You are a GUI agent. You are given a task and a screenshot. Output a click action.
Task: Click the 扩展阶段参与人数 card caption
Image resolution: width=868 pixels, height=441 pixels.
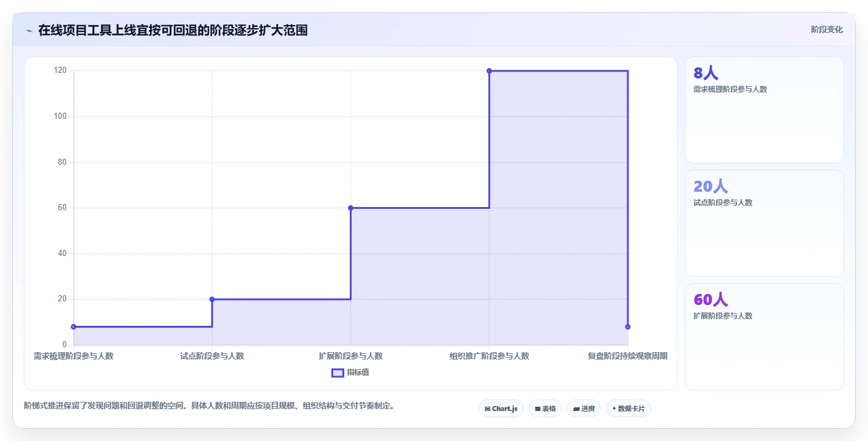pyautogui.click(x=723, y=316)
